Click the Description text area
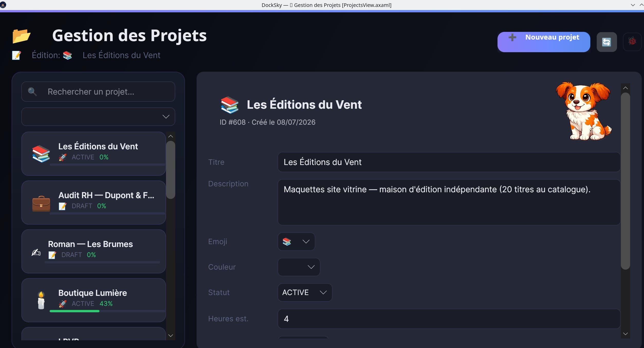 tap(449, 203)
